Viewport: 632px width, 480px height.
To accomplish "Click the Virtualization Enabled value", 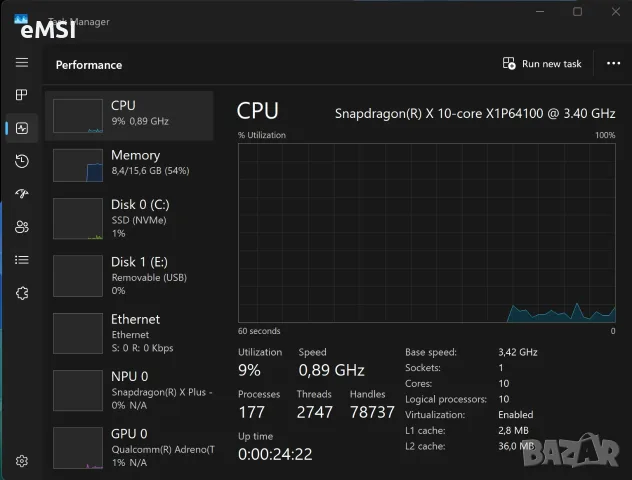I will pos(516,415).
